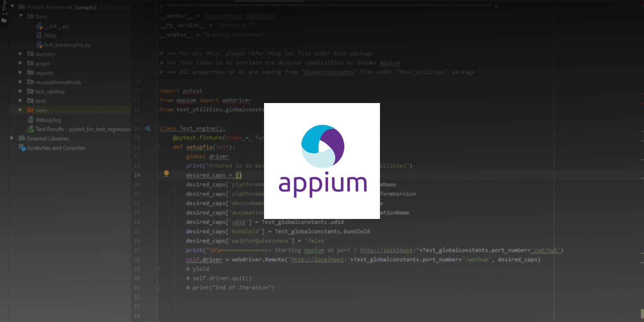Select the Help file label
Viewport: 644px width, 322px height.
pos(50,36)
